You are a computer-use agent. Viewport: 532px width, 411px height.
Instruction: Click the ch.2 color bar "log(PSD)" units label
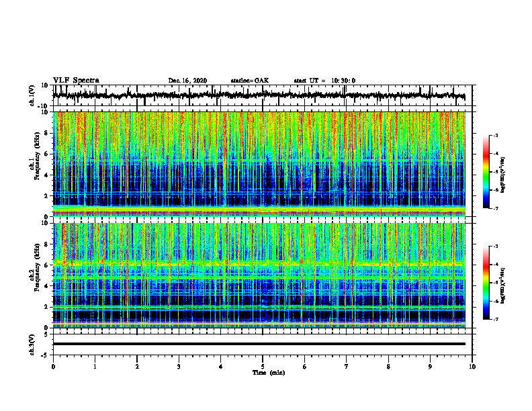click(x=503, y=285)
